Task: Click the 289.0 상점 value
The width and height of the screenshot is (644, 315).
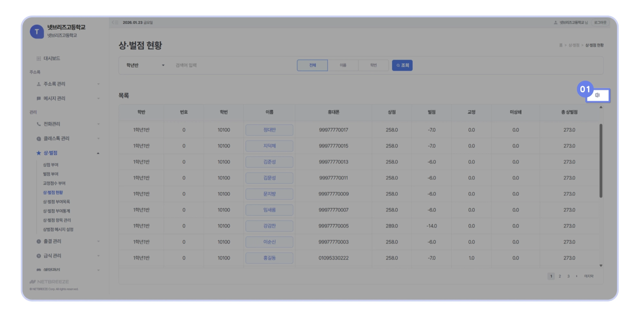Action: pyautogui.click(x=392, y=226)
